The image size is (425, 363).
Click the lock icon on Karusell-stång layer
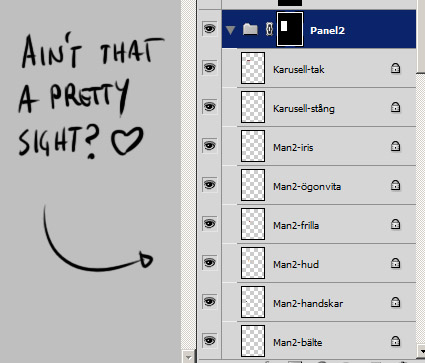pos(395,108)
